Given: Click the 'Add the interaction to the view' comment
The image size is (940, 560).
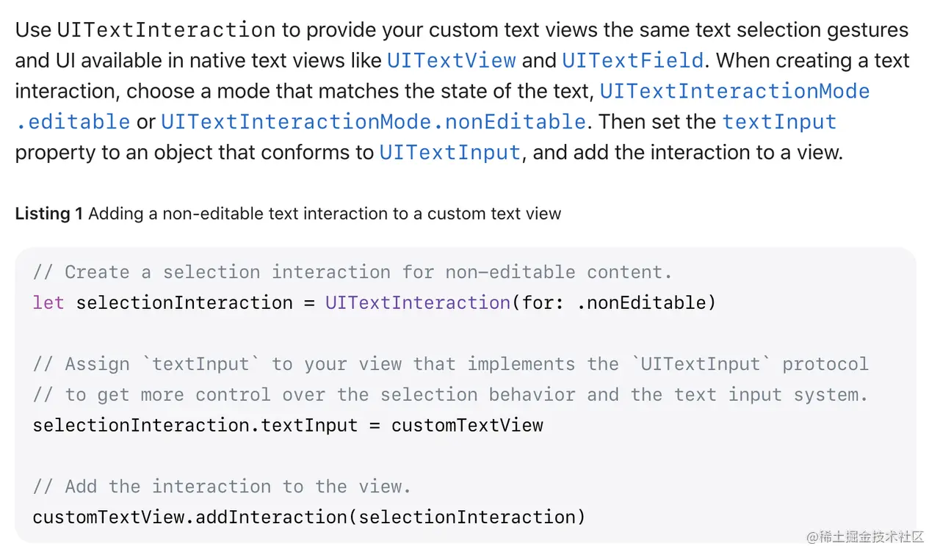Looking at the screenshot, I should point(222,487).
